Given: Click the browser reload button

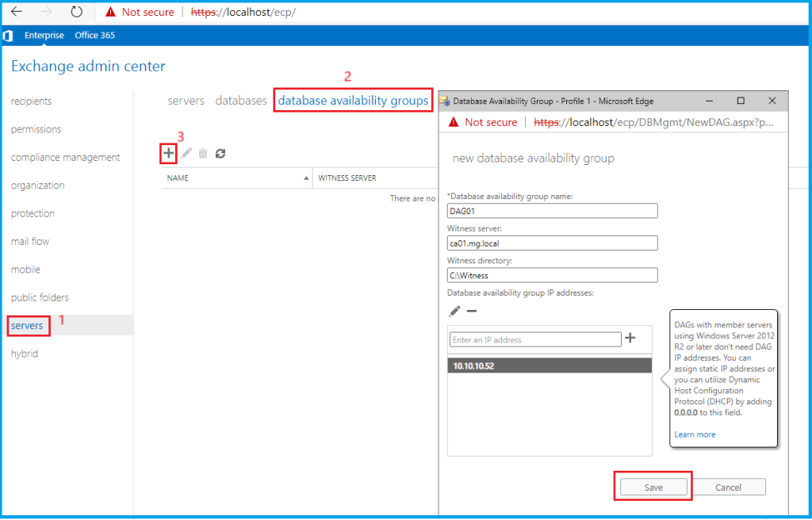Looking at the screenshot, I should click(76, 13).
